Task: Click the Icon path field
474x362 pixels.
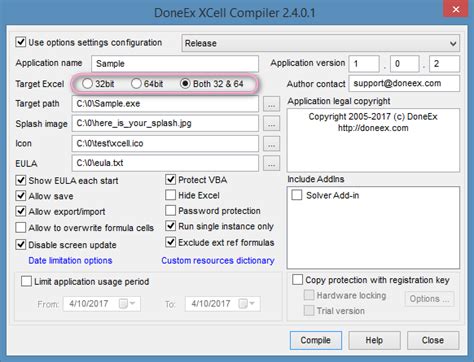Action: [165, 143]
